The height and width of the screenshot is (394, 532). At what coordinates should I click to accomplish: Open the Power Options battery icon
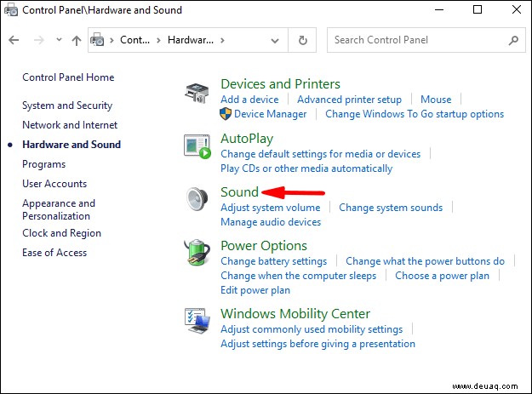[x=197, y=252]
